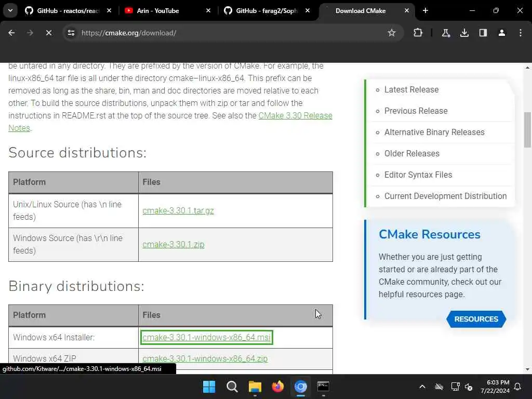Close the Download CMake tab
The height and width of the screenshot is (399, 532).
407,11
